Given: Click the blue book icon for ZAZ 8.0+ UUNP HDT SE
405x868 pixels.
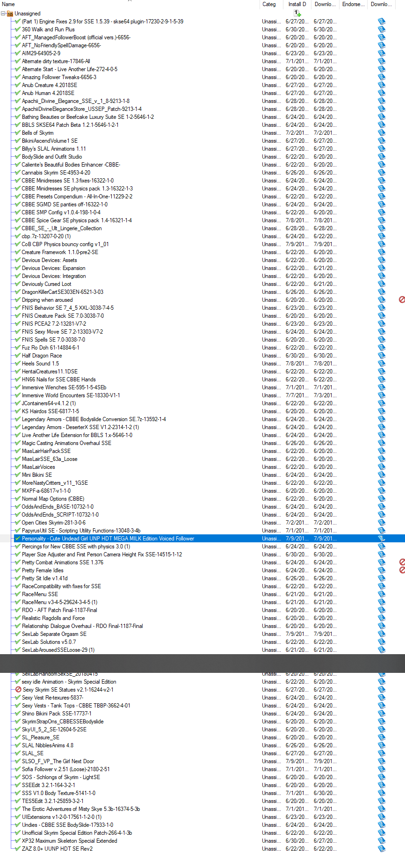Looking at the screenshot, I should click(382, 849).
